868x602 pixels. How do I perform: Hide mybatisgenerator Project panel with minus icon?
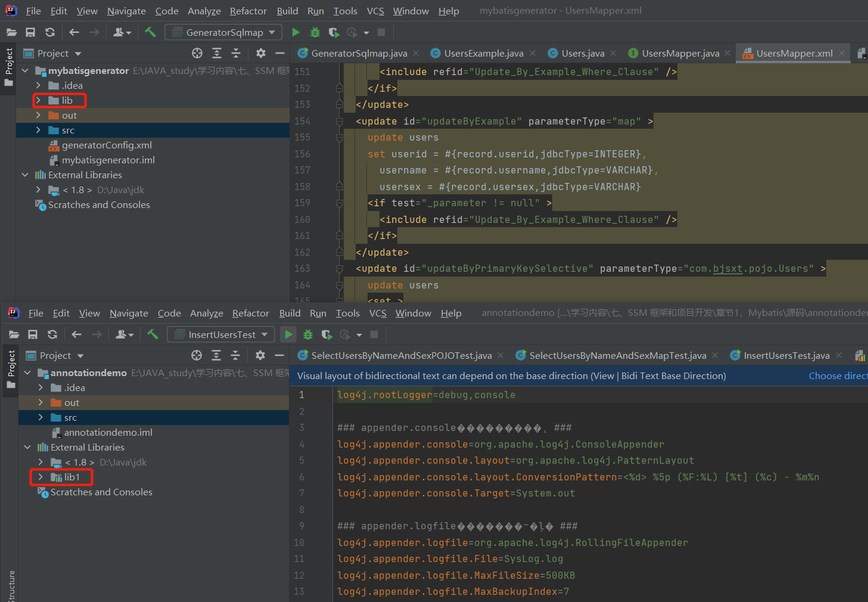pyautogui.click(x=280, y=53)
